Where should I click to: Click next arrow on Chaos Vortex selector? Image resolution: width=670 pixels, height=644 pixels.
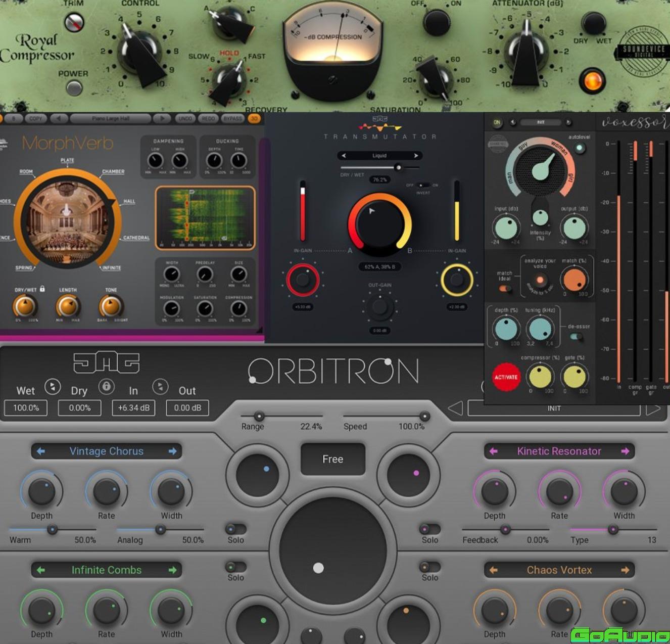click(625, 570)
